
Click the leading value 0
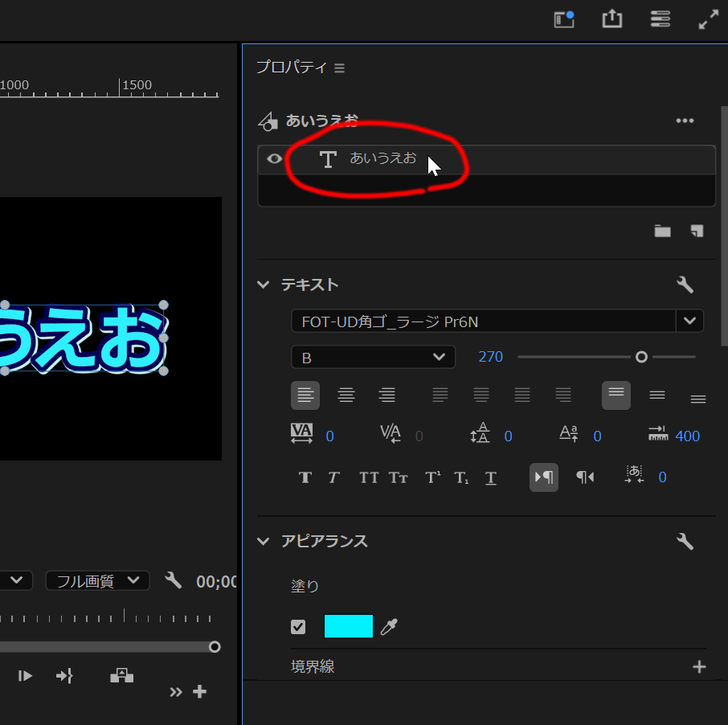(x=508, y=436)
